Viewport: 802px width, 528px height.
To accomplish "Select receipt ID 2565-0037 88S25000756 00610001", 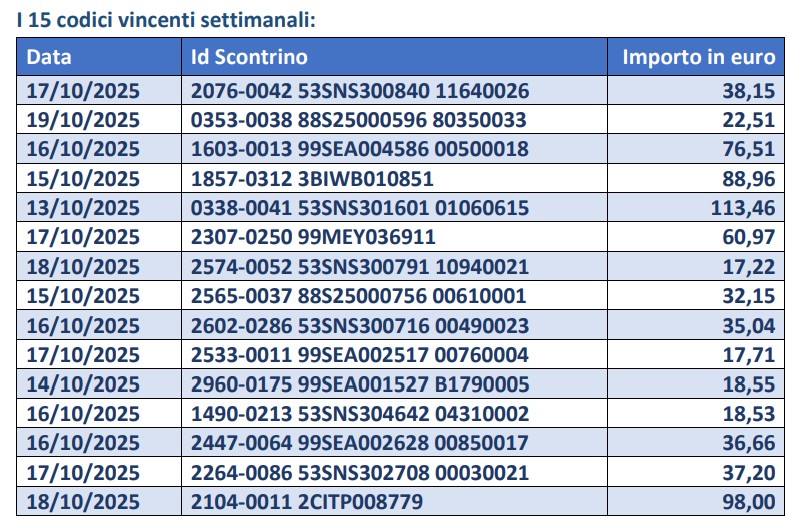I will [359, 295].
